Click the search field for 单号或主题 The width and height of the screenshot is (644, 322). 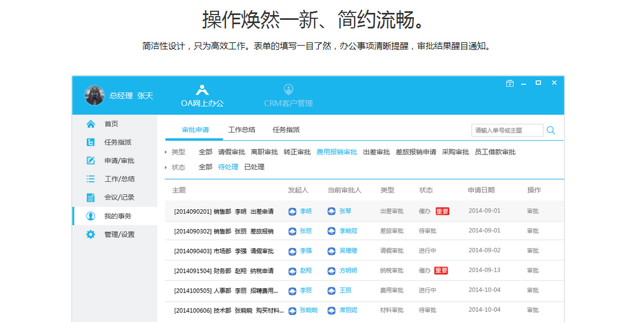coord(507,130)
